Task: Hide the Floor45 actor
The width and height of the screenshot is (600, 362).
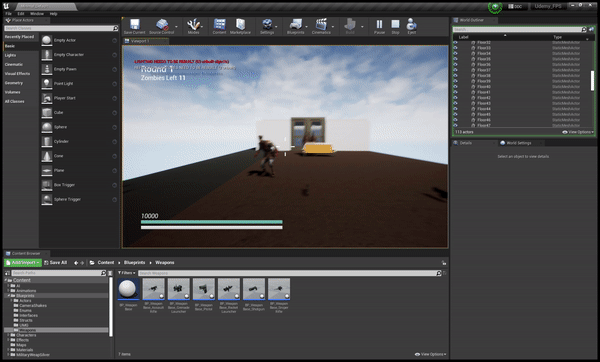Action: (455, 114)
